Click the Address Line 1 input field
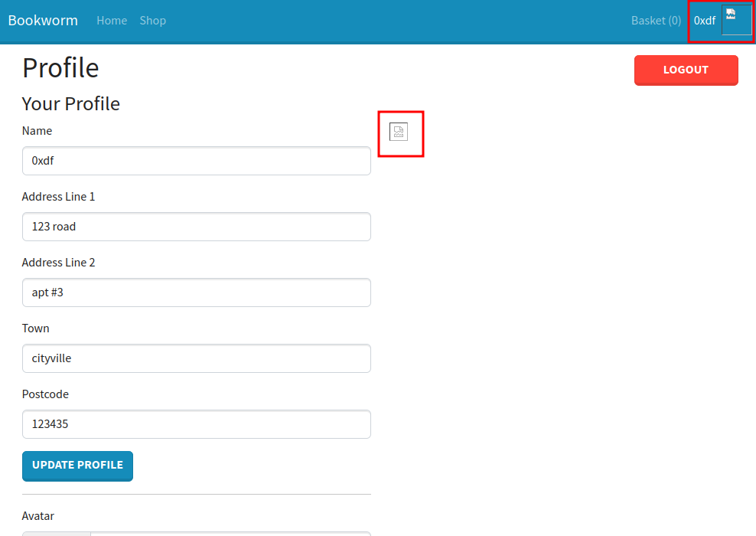Viewport: 756px width, 536px height. pyautogui.click(x=197, y=227)
